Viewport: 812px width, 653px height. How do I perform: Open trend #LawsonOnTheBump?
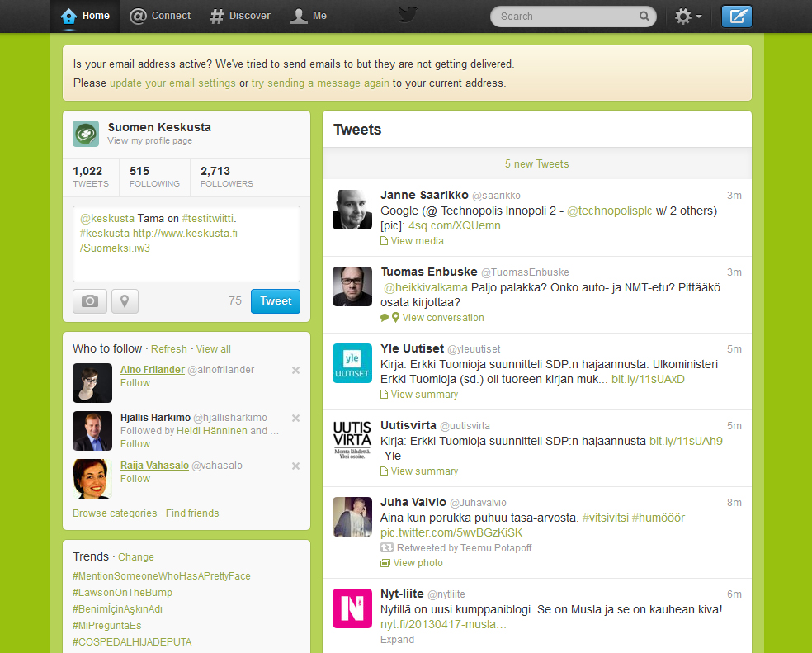(122, 593)
